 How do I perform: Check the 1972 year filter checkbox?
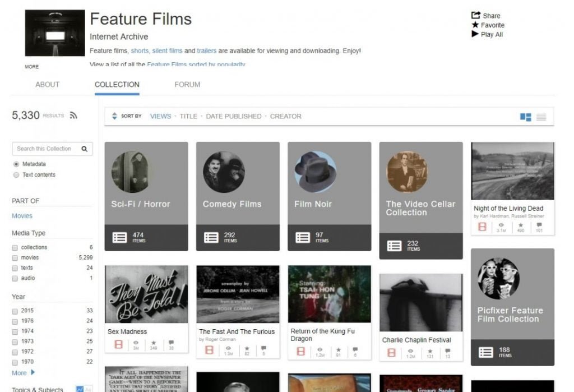15,352
